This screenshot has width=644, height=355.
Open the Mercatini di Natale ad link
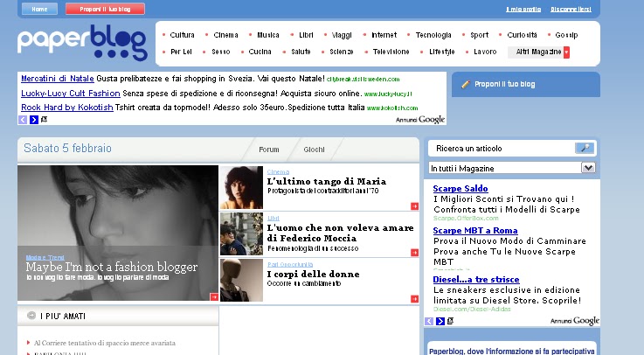coord(58,78)
